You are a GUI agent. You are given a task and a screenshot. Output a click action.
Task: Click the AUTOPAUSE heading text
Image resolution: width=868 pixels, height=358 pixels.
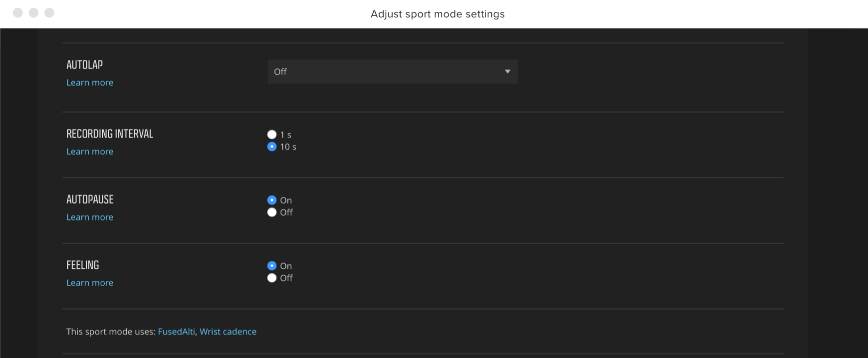coord(90,199)
